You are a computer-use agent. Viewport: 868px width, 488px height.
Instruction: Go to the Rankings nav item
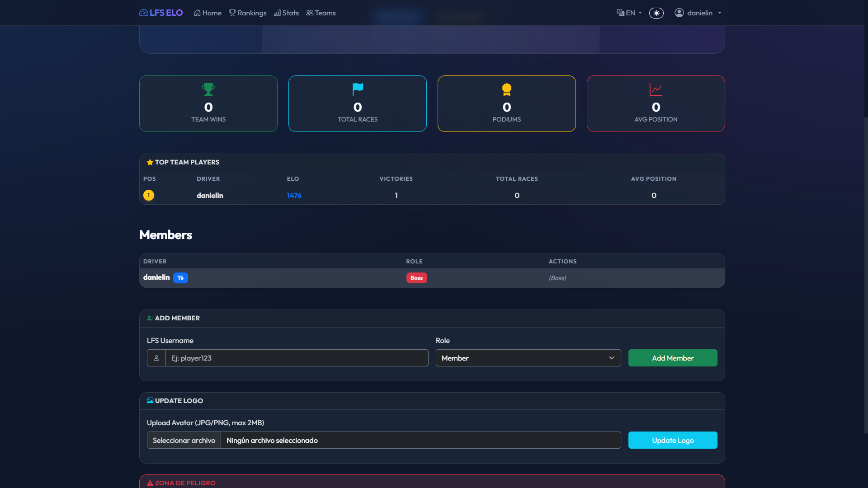click(248, 13)
